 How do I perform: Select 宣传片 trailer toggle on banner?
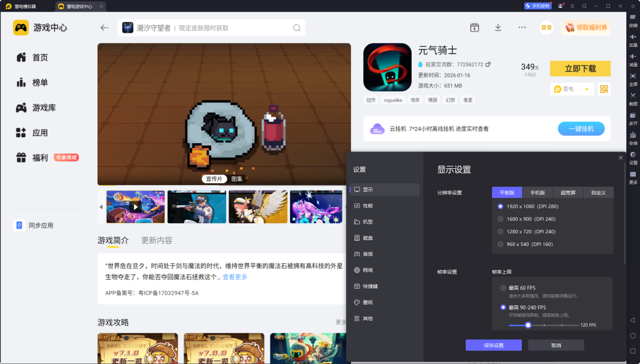click(214, 179)
